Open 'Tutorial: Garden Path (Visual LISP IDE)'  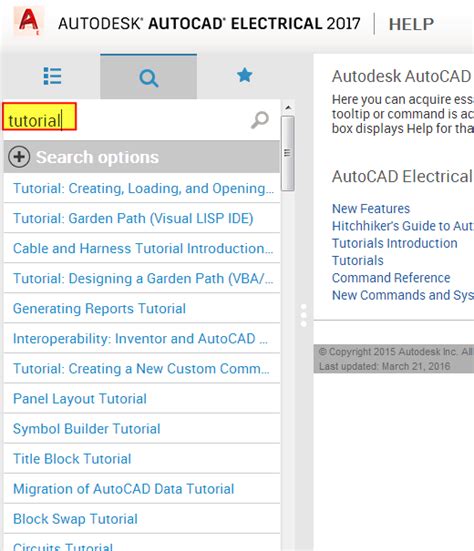[x=142, y=218]
